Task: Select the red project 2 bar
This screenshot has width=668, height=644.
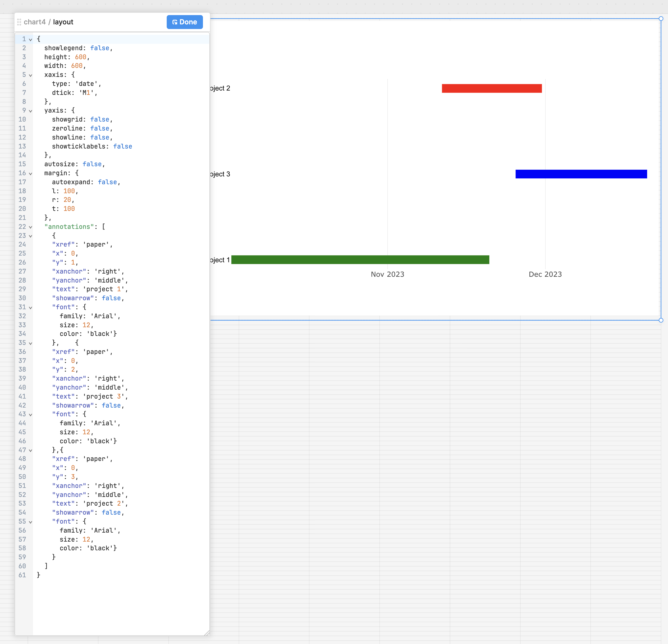Action: (491, 88)
